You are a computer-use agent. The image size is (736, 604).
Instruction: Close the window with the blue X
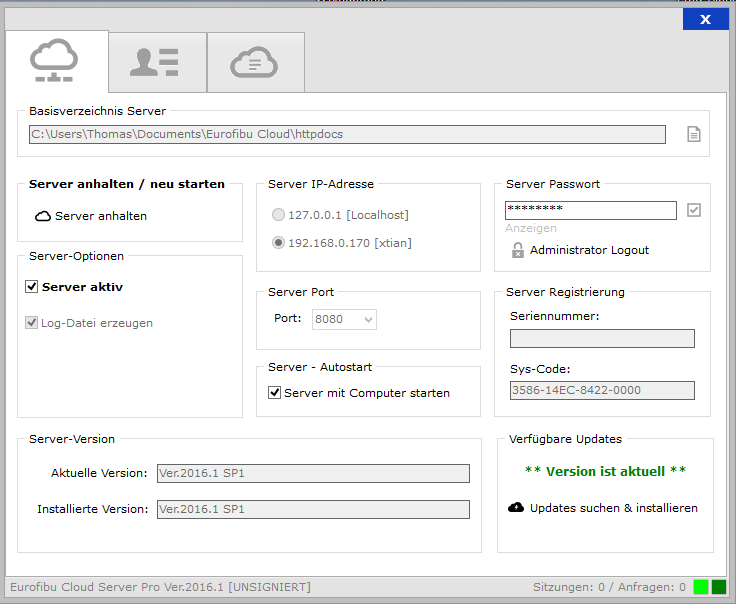[x=705, y=19]
